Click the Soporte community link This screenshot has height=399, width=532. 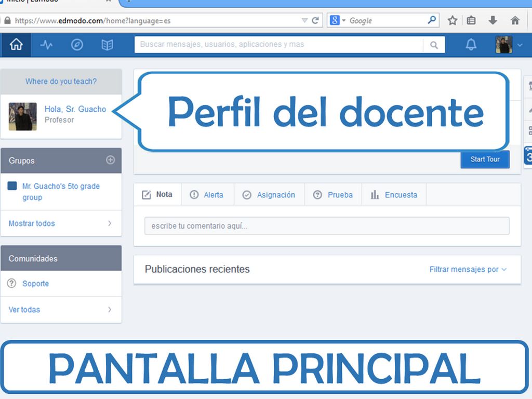[35, 284]
